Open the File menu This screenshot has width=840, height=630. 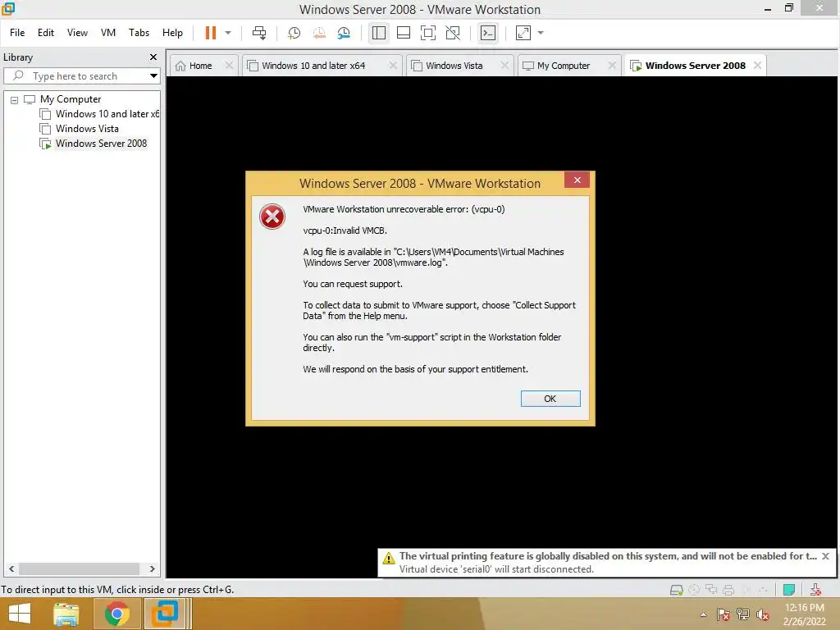(x=17, y=33)
